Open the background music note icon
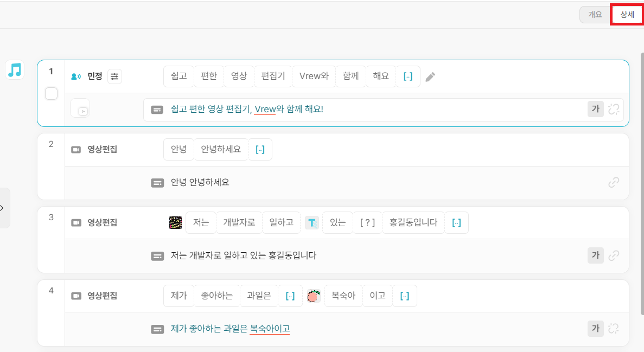 [x=15, y=70]
